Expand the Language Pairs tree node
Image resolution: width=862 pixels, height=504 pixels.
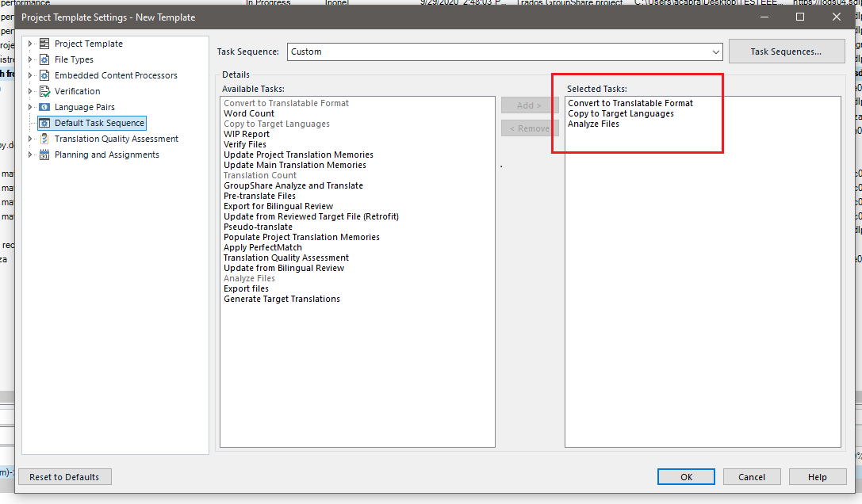click(31, 107)
